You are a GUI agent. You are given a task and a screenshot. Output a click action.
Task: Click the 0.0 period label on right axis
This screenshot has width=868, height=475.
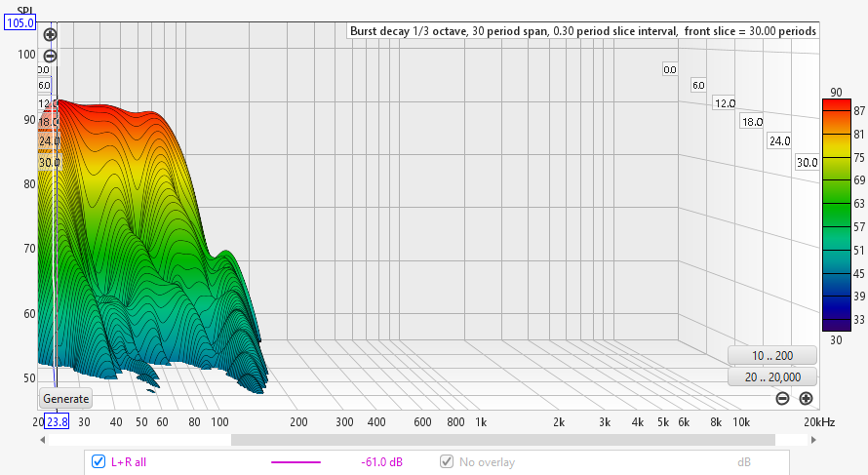pyautogui.click(x=670, y=70)
